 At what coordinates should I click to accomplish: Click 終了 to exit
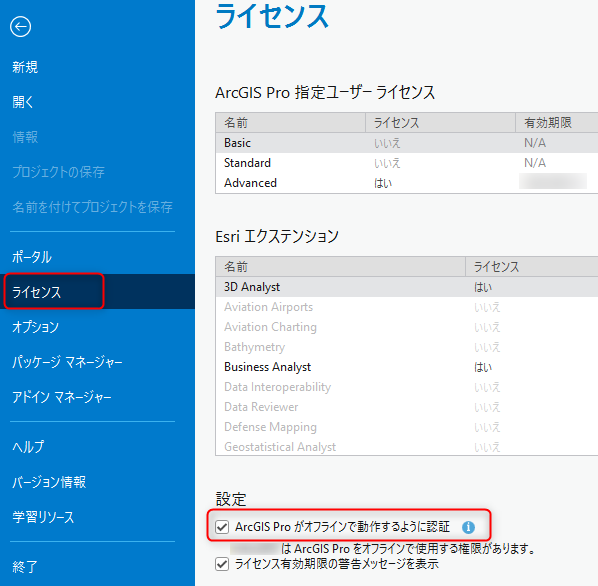25,567
